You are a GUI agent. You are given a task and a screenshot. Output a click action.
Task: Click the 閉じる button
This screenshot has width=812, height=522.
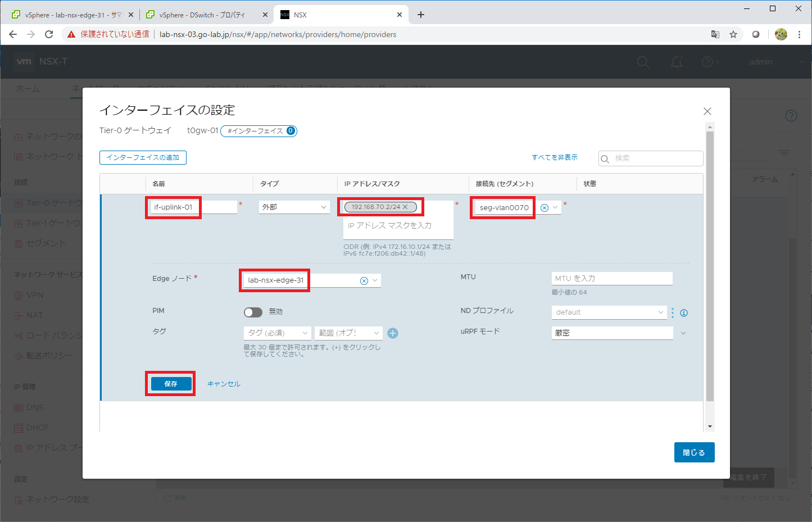[694, 452]
